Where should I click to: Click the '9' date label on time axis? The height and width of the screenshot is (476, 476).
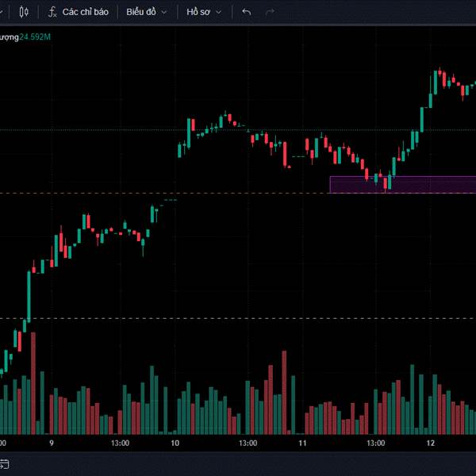click(x=52, y=443)
